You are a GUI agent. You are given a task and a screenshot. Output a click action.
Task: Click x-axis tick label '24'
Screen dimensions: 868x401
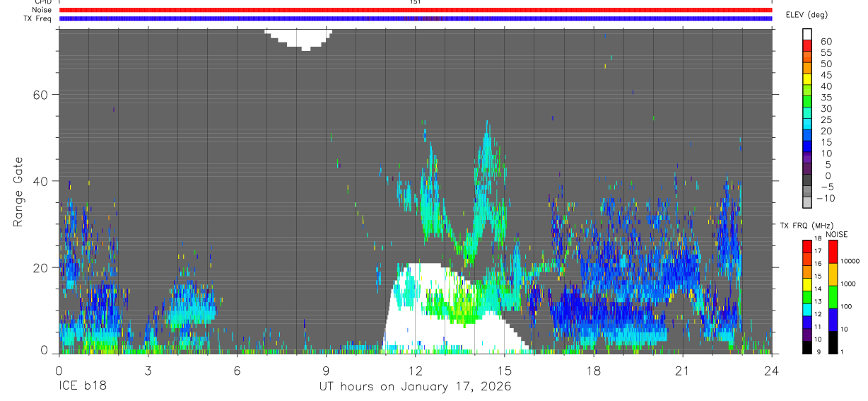pyautogui.click(x=771, y=371)
